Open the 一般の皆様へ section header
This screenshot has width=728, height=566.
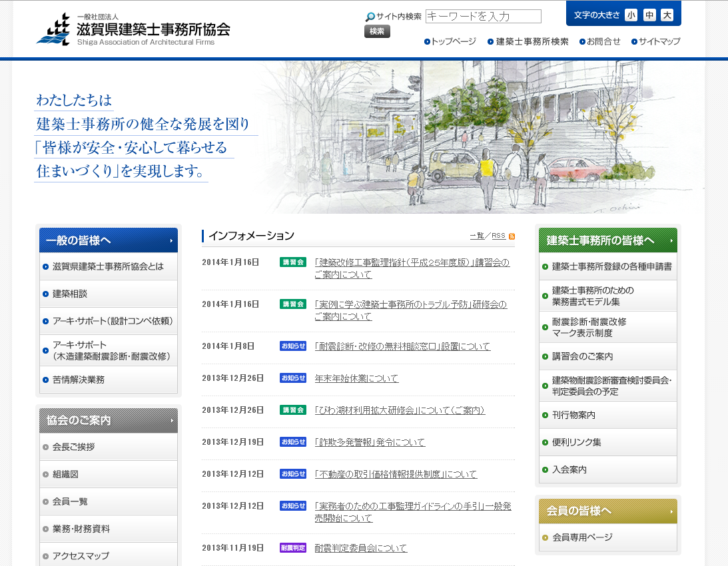109,240
